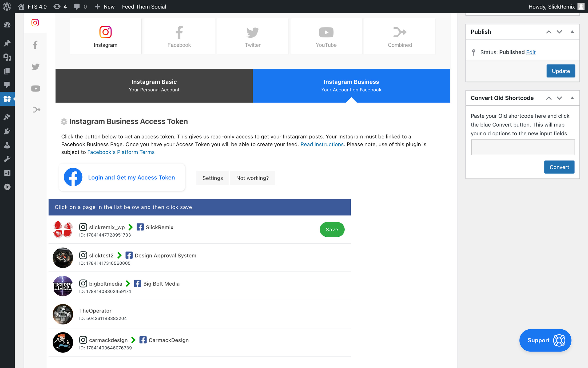Image resolution: width=588 pixels, height=368 pixels.
Task: Select the TheOperator page row
Action: [x=199, y=314]
